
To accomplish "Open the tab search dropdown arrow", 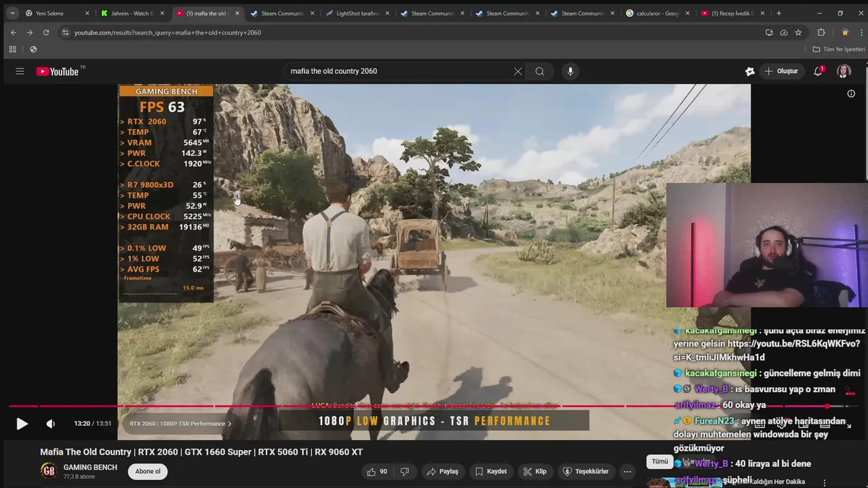I will [12, 13].
